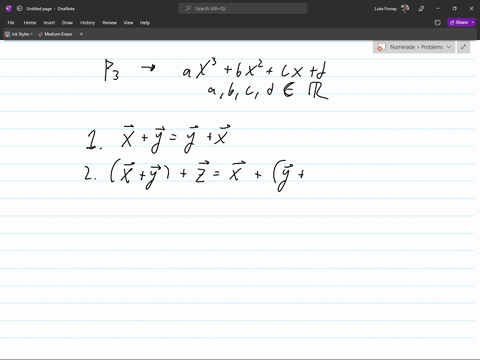
Task: Expand the quick access toolbar options arrow
Action: coord(81,34)
